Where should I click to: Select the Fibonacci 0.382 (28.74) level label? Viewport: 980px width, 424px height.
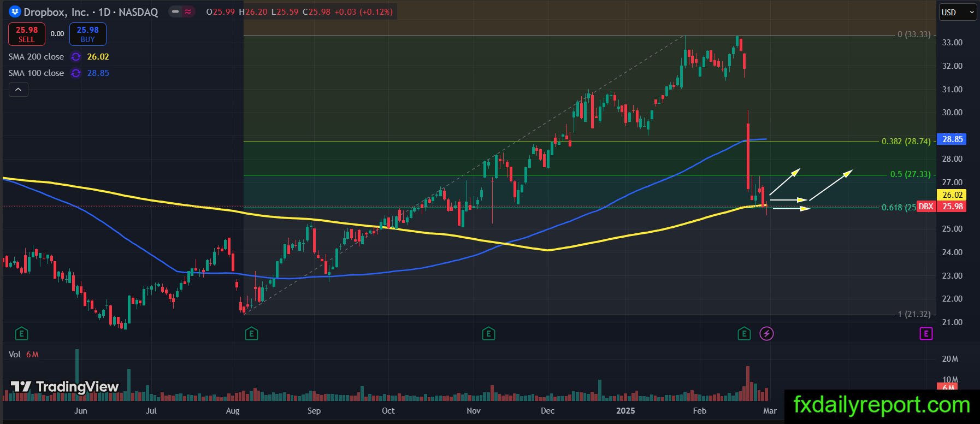(906, 142)
